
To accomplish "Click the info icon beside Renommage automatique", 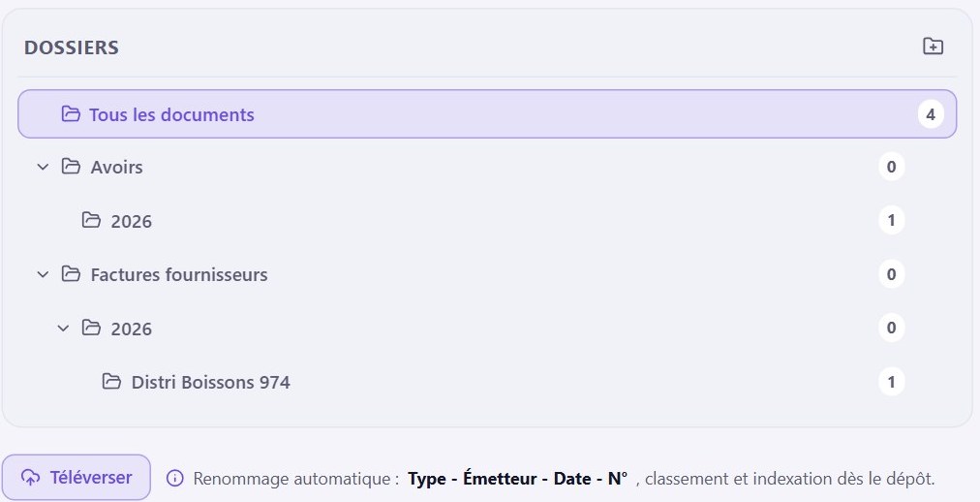I will (x=175, y=478).
